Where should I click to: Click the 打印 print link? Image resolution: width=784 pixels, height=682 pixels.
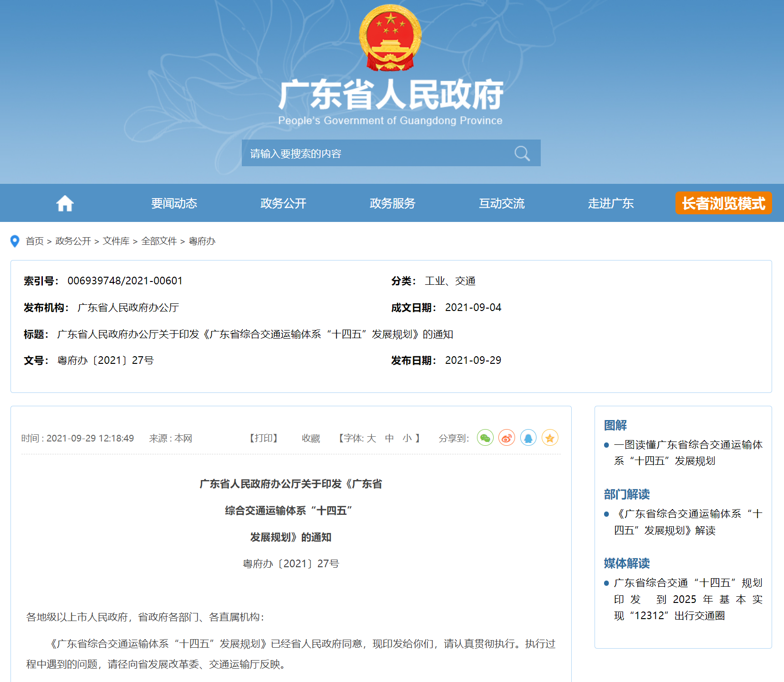(264, 438)
